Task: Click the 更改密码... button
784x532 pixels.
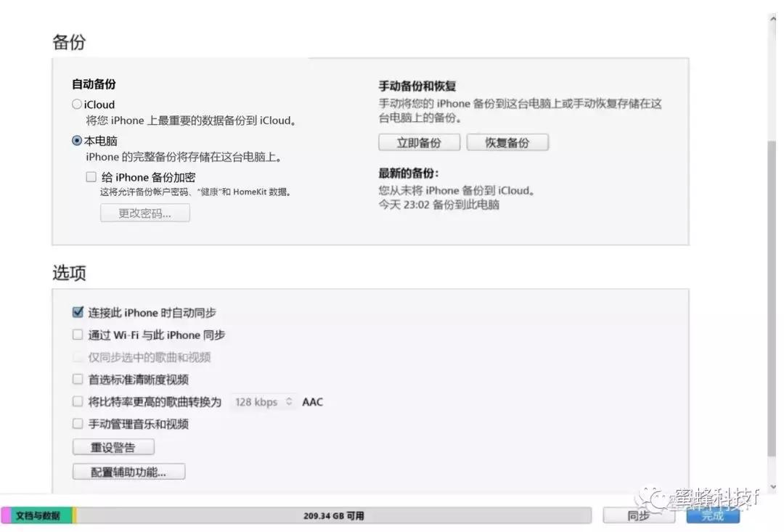Action: tap(145, 213)
